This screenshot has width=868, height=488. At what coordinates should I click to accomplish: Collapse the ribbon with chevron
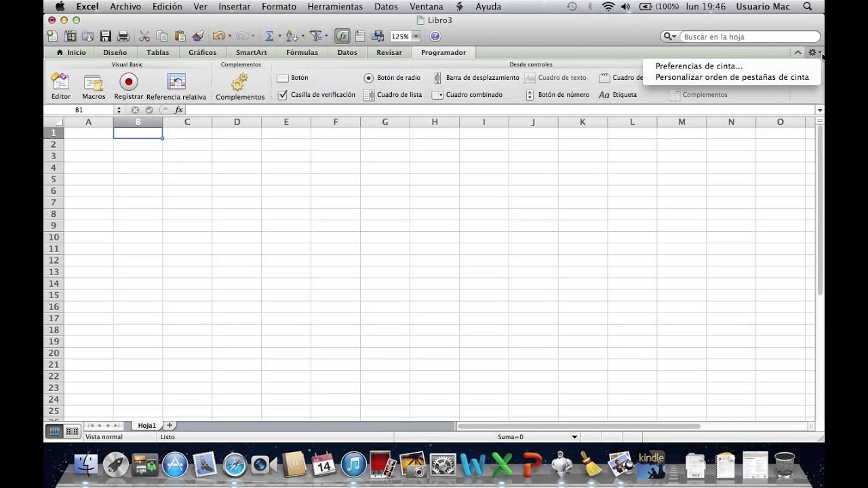(798, 52)
